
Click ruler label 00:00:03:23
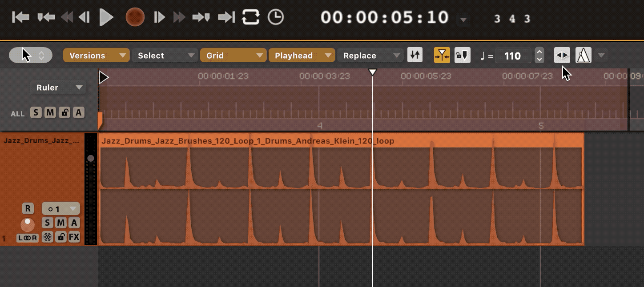[325, 76]
